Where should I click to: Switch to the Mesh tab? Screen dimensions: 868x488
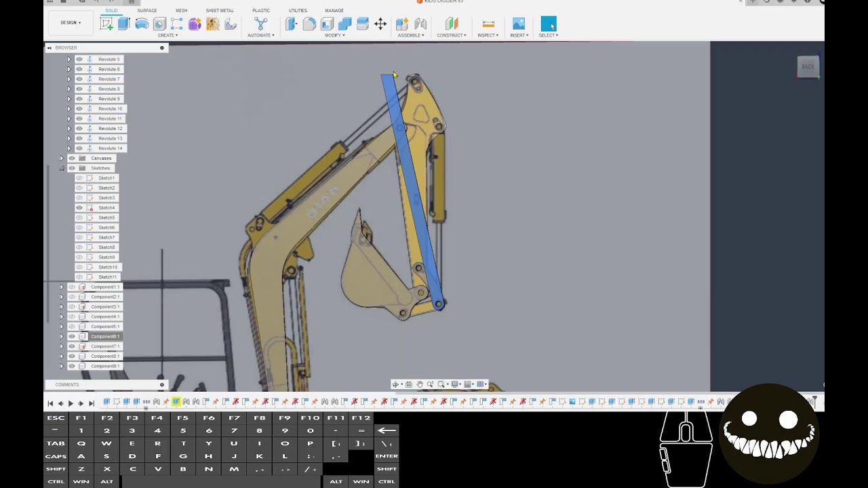click(x=181, y=11)
